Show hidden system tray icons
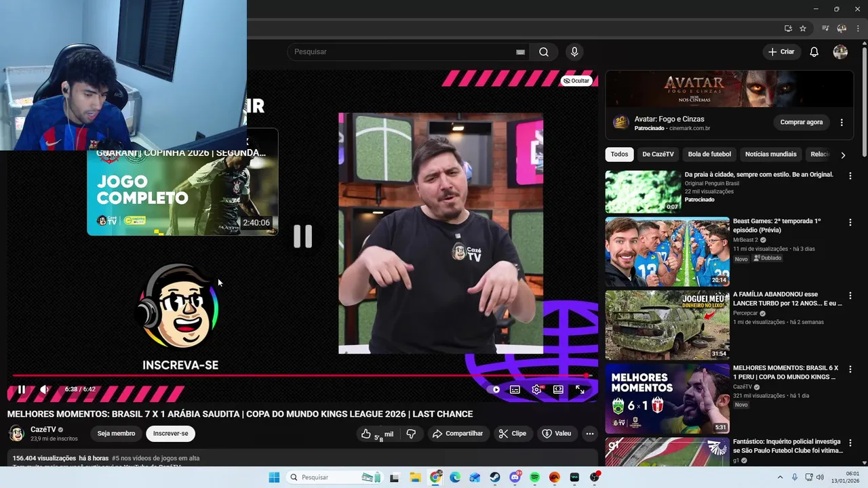 tap(780, 477)
